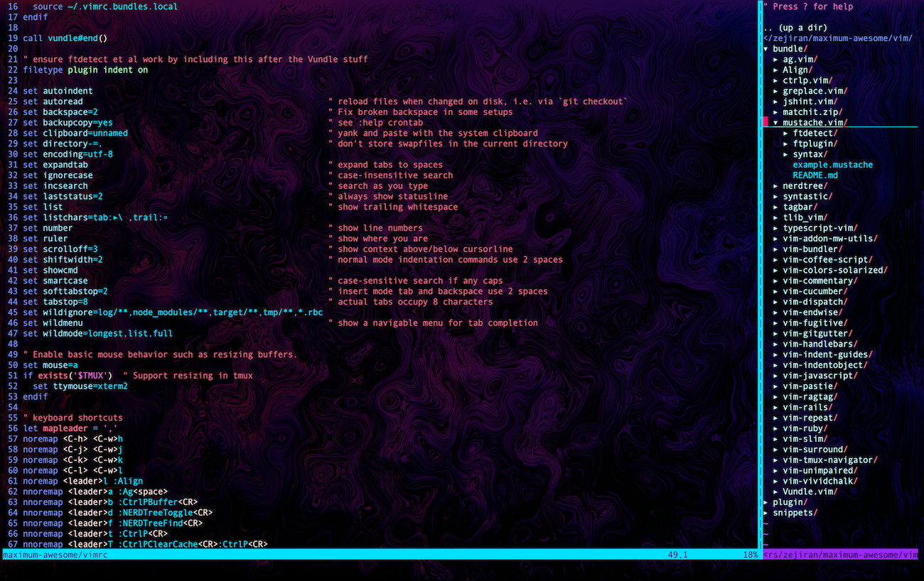Click 'filetype plugin indent on' line
This screenshot has height=581, width=924.
click(x=85, y=70)
